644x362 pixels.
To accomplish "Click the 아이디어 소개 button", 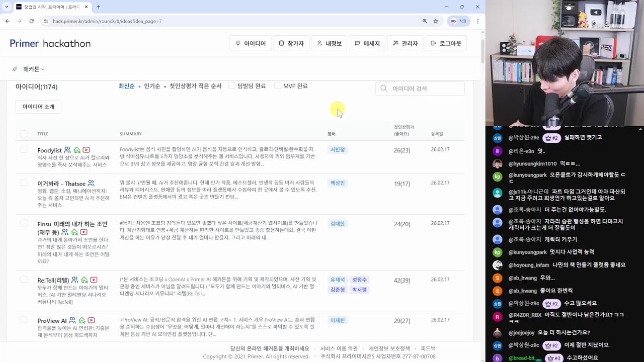I will (x=38, y=107).
